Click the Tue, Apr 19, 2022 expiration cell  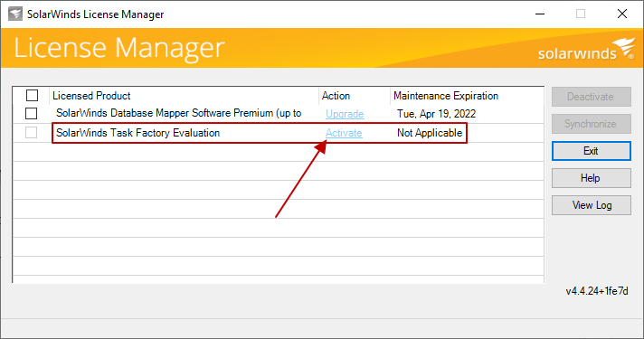click(x=436, y=114)
